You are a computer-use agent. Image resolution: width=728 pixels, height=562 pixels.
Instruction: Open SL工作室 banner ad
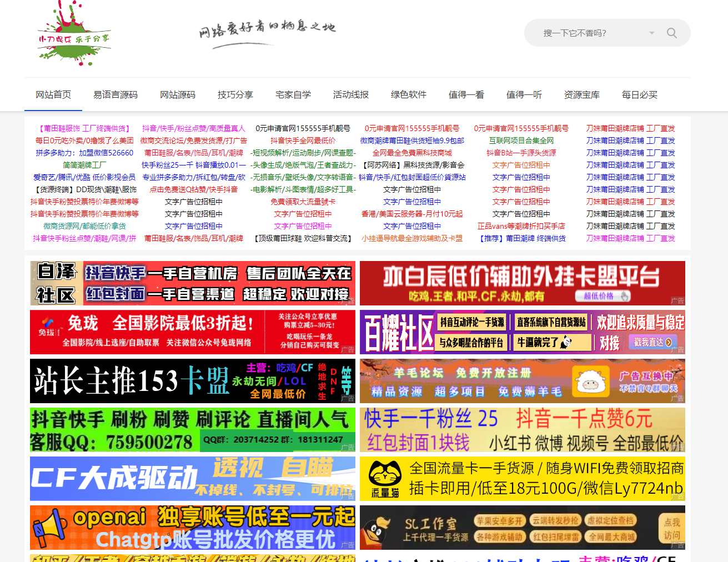523,528
